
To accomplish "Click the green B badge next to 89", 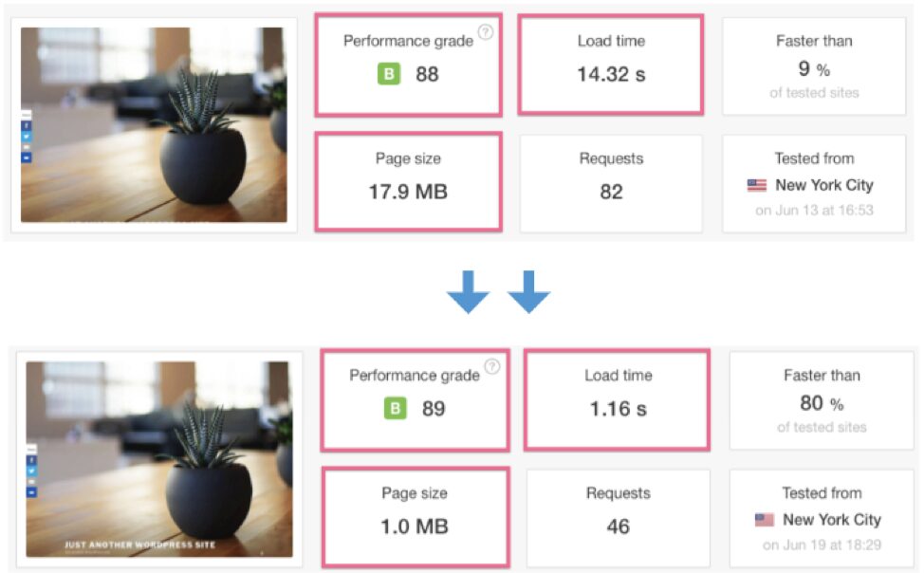I will point(395,409).
